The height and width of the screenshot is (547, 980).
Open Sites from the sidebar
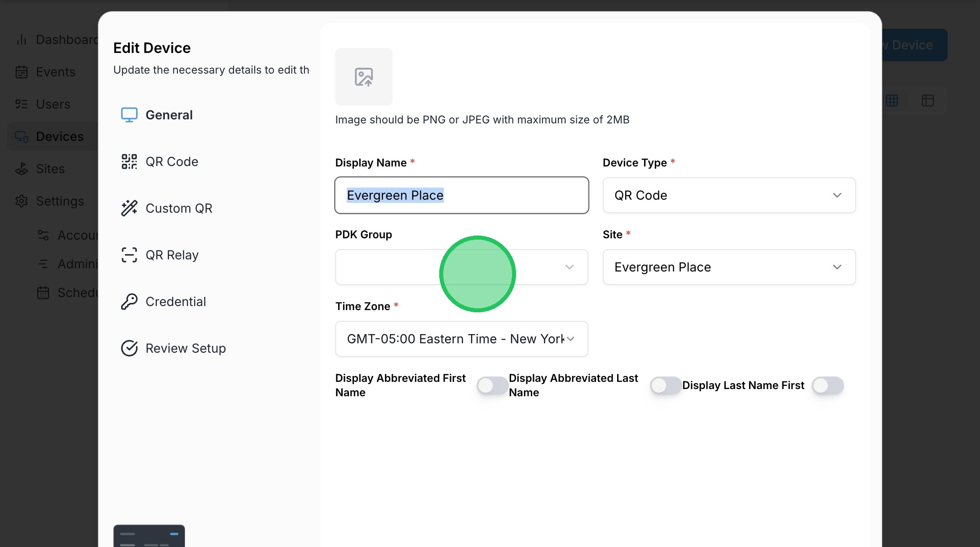[x=50, y=169]
